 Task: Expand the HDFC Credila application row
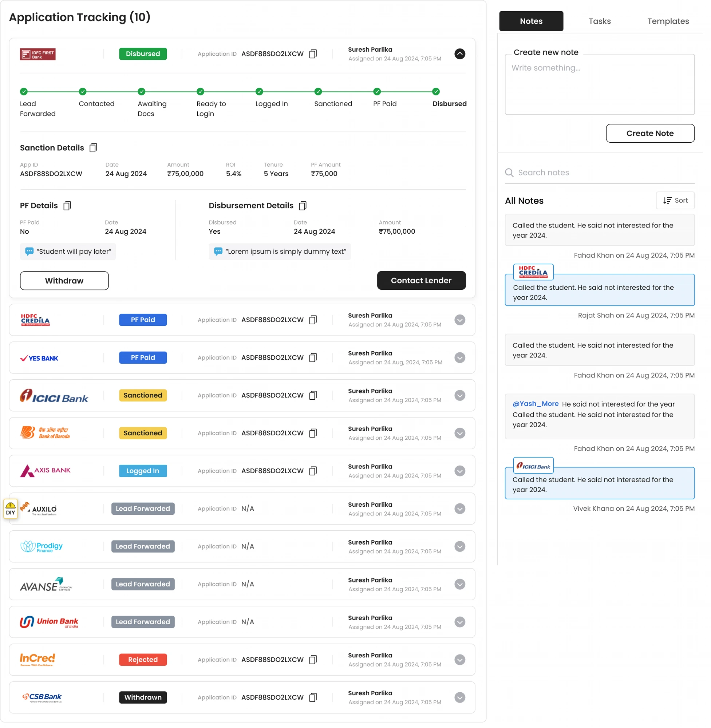460,320
